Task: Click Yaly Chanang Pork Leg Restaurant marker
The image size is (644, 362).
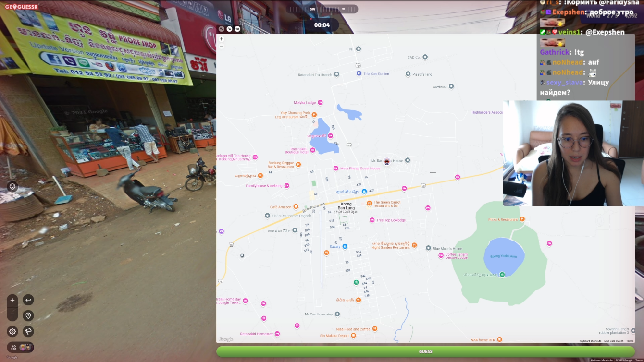Action: point(314,114)
